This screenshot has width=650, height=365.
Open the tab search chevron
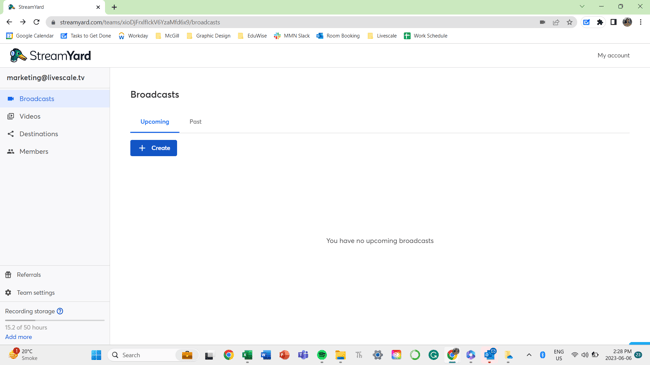pos(582,7)
